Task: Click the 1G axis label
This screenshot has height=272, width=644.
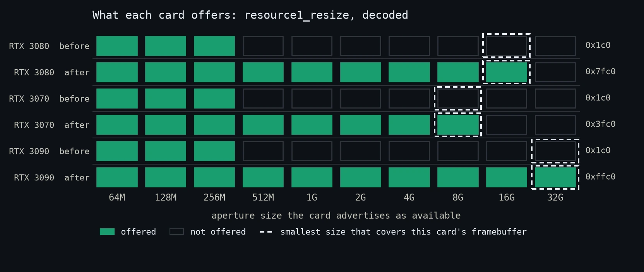Action: (312, 197)
